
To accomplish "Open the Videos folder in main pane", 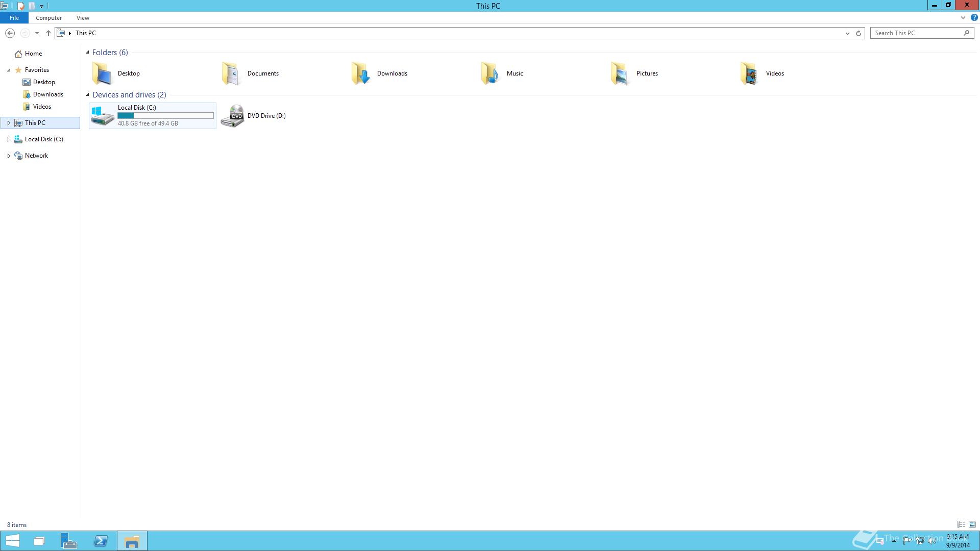I will coord(749,73).
